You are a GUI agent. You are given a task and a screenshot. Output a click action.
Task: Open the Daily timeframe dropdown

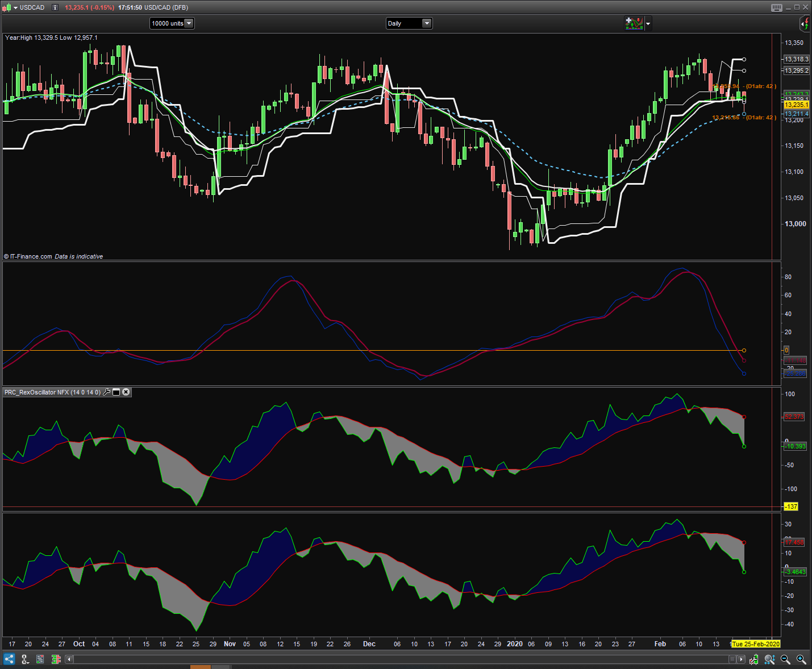(427, 23)
